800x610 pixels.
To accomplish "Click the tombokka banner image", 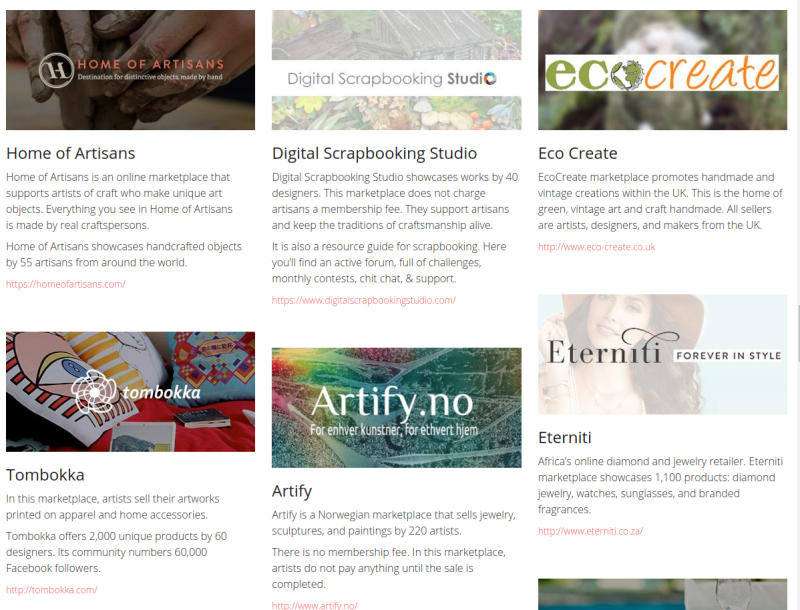I will coord(131,392).
